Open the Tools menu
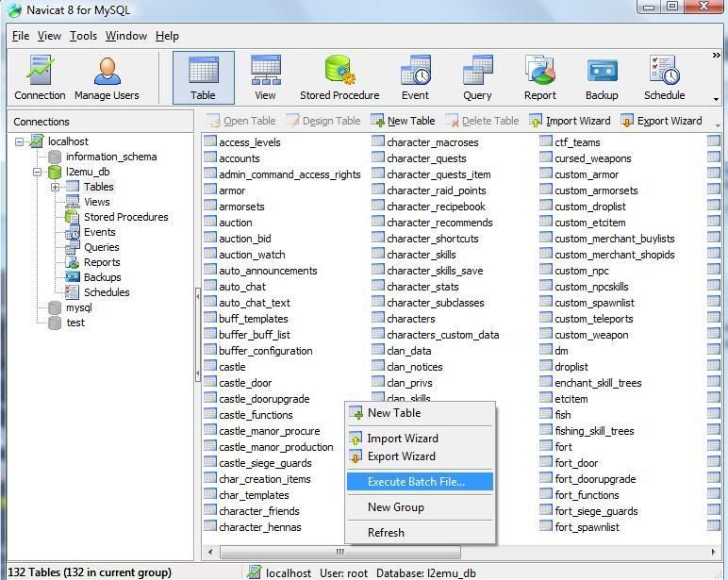Image resolution: width=728 pixels, height=580 pixels. click(84, 36)
